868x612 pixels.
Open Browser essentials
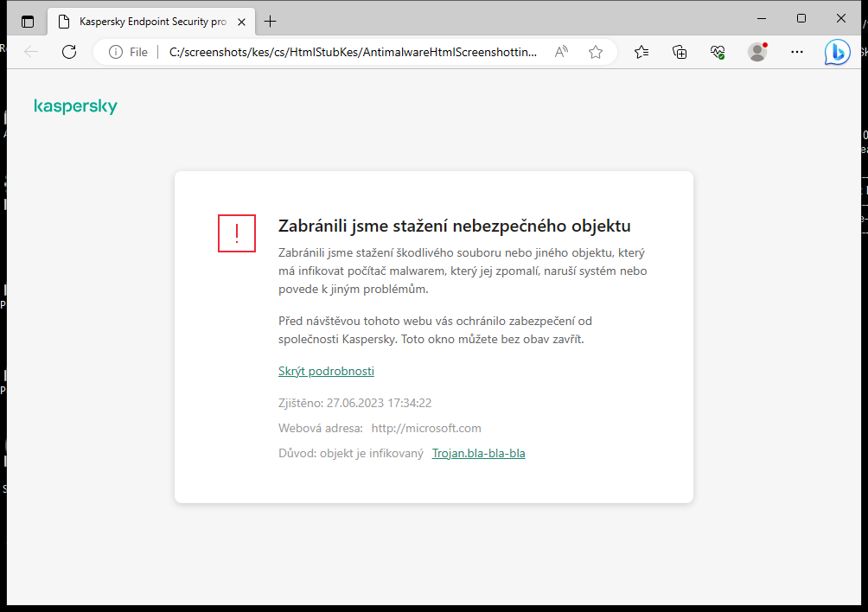[x=718, y=52]
